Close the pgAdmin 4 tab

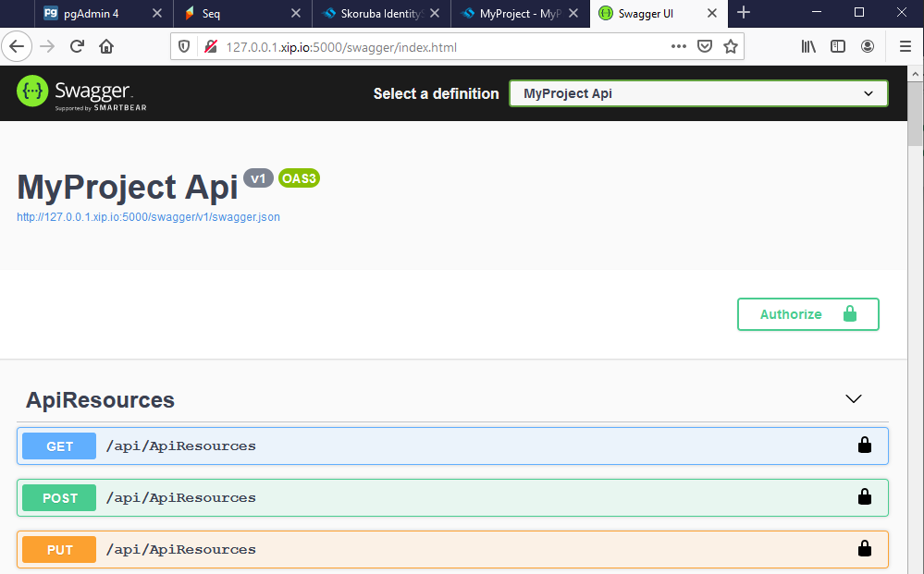(x=157, y=13)
